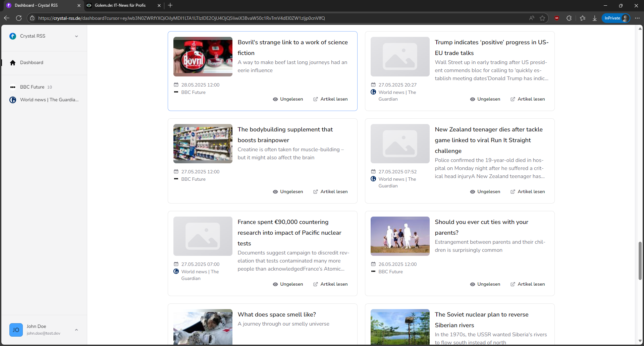Open Artikel lesen for bodybuilding supplement article
This screenshot has width=644, height=346.
point(330,192)
